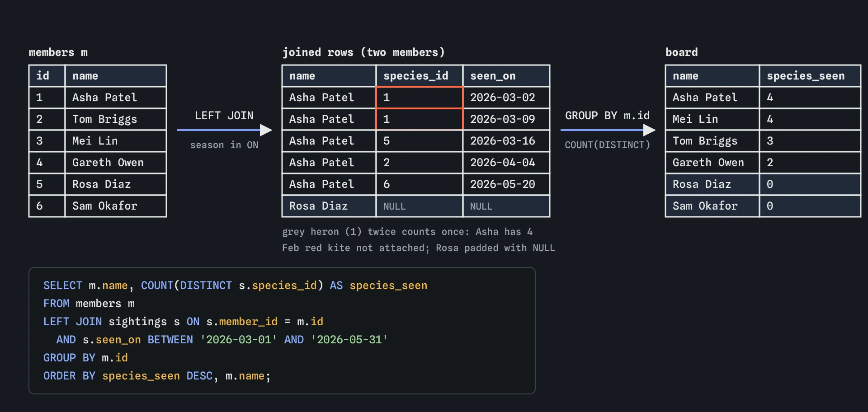Click the '2026-03-01' string in the query
Screen dimensions: 868x412
[x=238, y=340]
